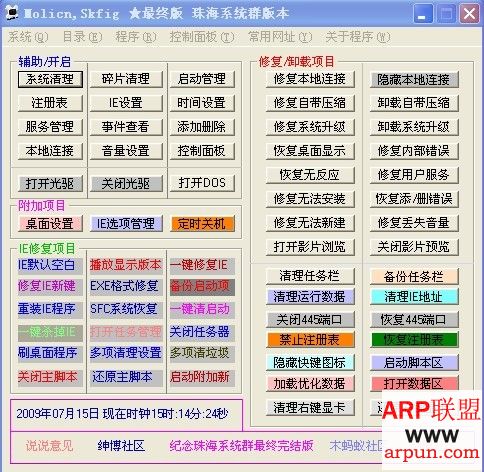The image size is (484, 472).
Task: Click the 控制面板 button
Action: tap(202, 151)
